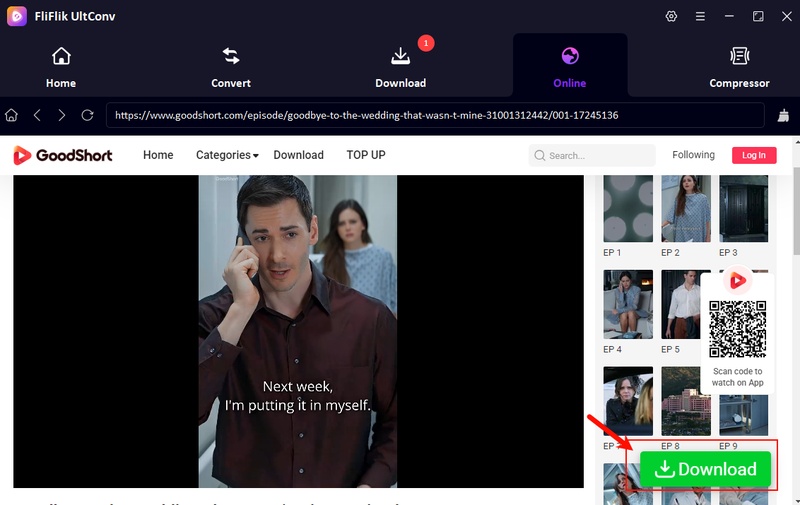Click the GoodShort search field

click(592, 155)
